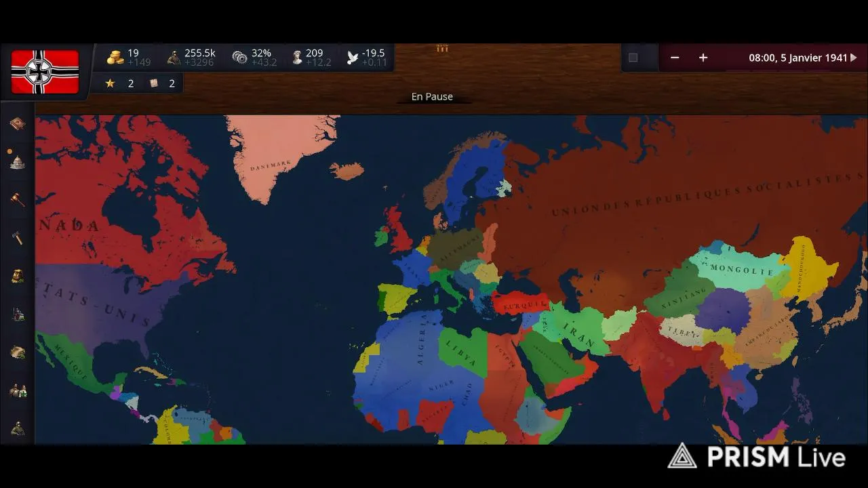The height and width of the screenshot is (488, 868).
Task: Select the TURQUIE country on map
Action: coord(522,304)
